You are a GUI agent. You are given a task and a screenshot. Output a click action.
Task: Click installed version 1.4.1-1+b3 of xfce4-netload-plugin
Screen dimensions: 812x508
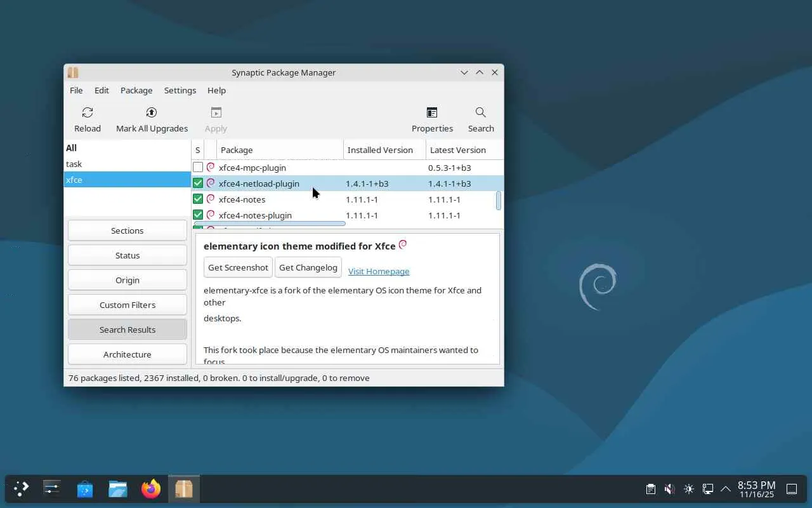point(367,184)
